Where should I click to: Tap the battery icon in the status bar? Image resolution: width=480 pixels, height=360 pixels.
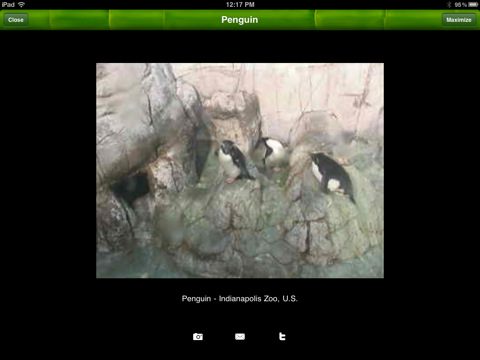tap(473, 5)
